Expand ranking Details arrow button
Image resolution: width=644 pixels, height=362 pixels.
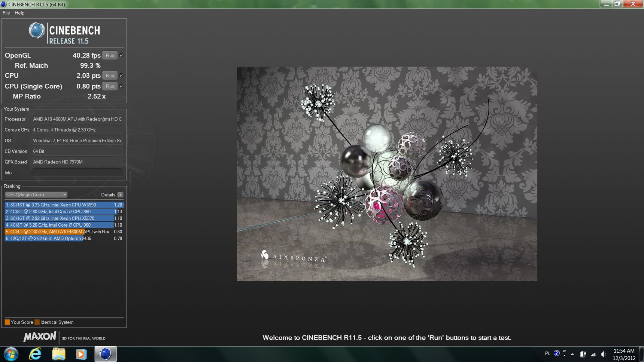[x=120, y=195]
